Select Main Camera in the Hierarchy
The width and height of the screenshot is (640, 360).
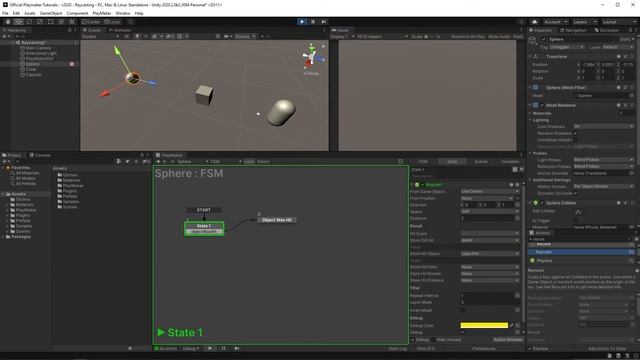[x=38, y=48]
